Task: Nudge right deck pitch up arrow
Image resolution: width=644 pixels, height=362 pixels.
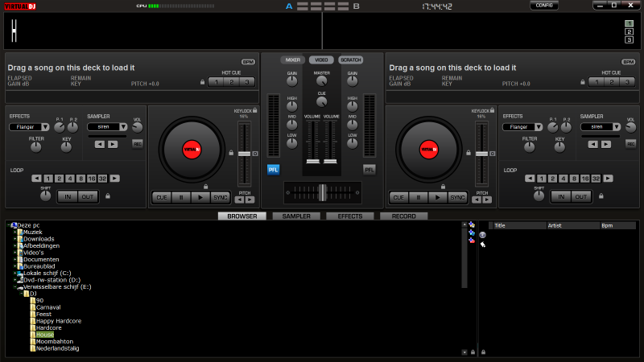Action: point(487,200)
